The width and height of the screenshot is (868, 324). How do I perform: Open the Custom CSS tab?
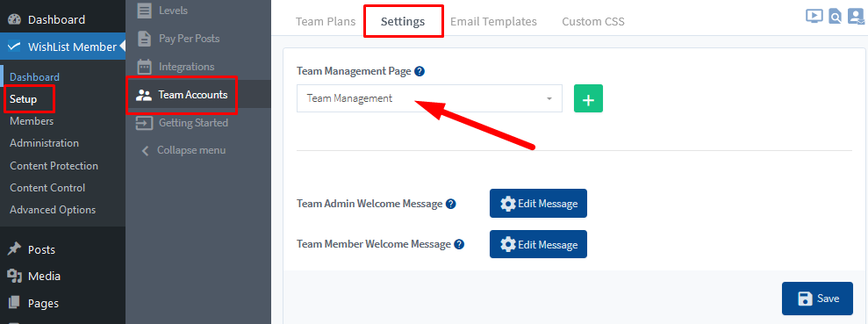[x=593, y=22]
